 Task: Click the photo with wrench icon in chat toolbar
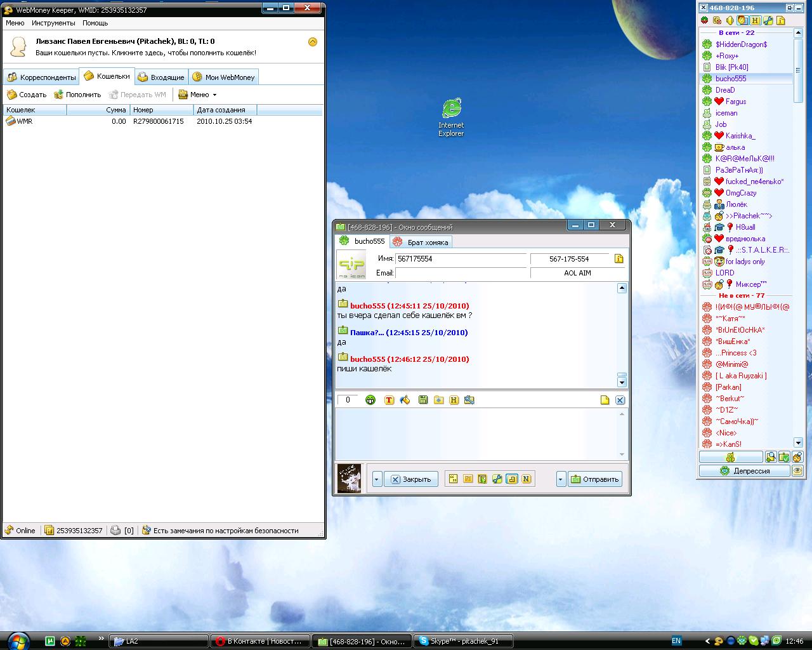[x=469, y=400]
